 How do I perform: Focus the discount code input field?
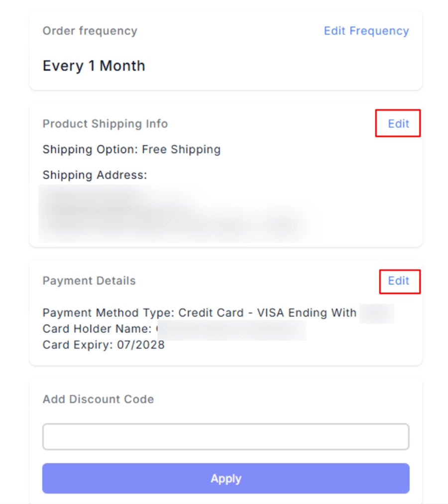[225, 437]
